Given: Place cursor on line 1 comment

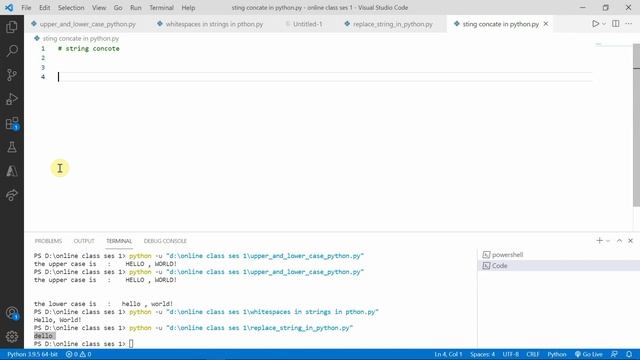Looking at the screenshot, I should tap(89, 49).
